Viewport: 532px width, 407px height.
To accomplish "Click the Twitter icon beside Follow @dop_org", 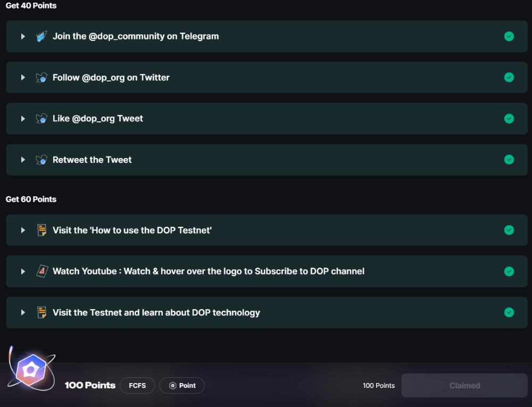I will [x=41, y=78].
